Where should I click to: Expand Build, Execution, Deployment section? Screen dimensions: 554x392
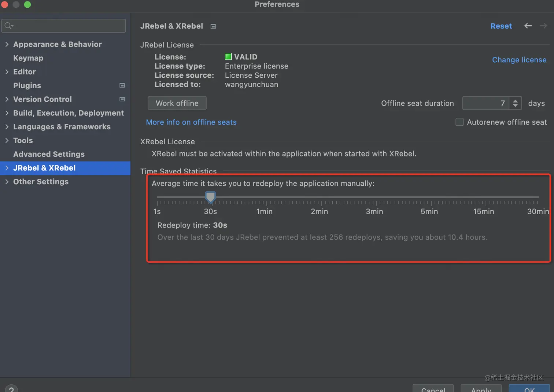[x=7, y=113]
